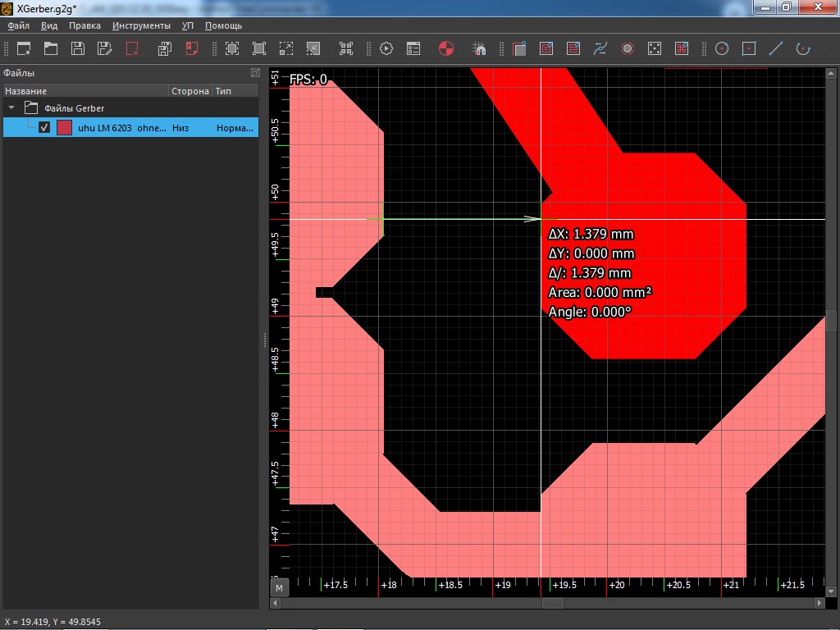Click the zoom-out arrow-in-square icon

(313, 48)
